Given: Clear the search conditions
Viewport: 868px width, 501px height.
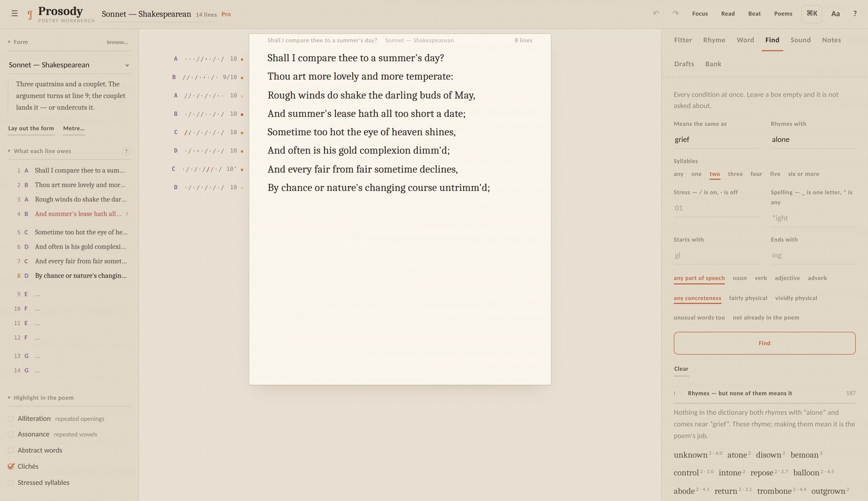Looking at the screenshot, I should click(x=681, y=369).
